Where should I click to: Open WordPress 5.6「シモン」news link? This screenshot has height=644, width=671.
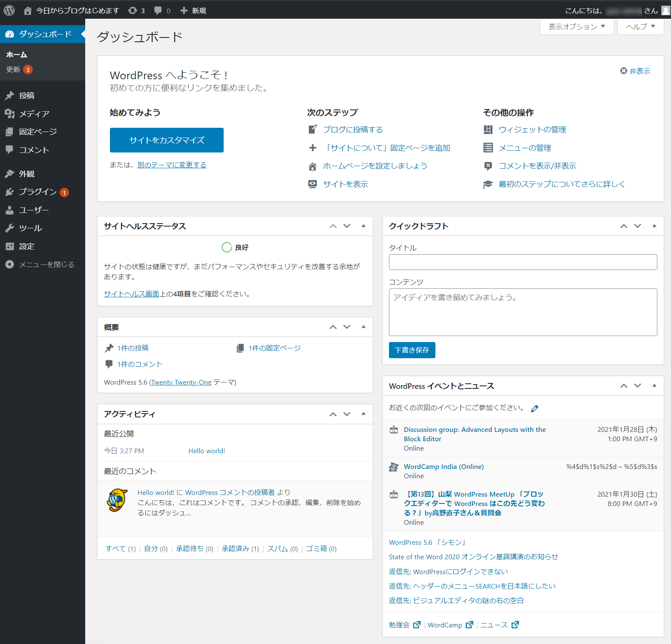(428, 542)
